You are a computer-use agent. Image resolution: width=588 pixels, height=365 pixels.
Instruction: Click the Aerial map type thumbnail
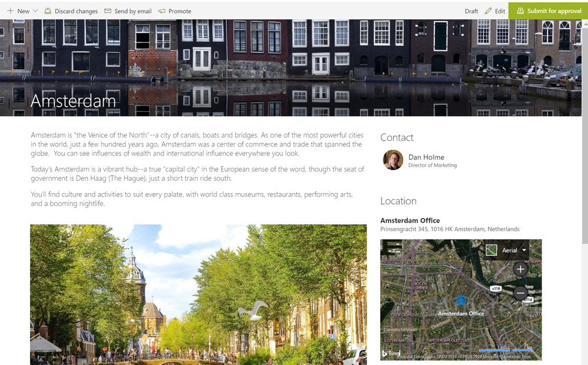coord(491,250)
